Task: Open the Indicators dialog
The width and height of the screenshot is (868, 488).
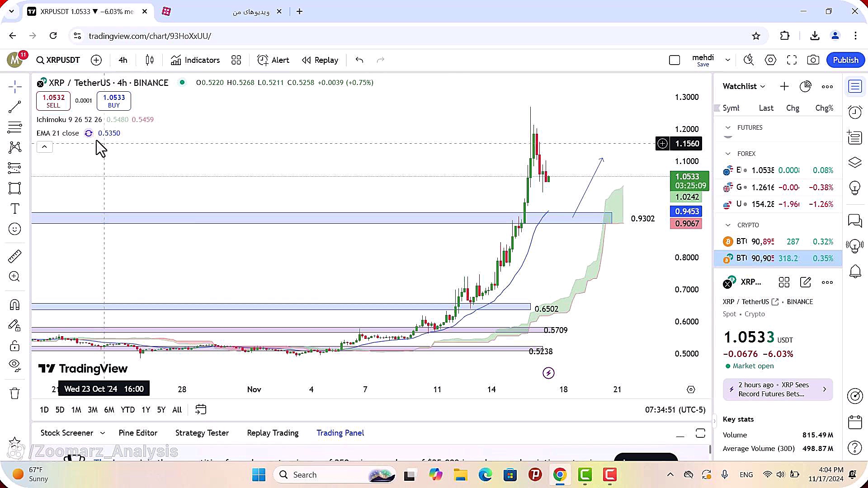Action: [x=195, y=60]
